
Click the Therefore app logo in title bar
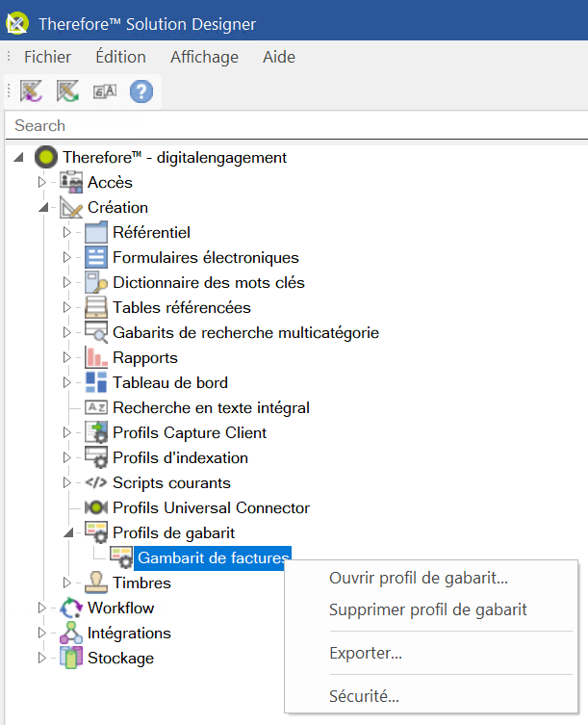click(x=17, y=23)
